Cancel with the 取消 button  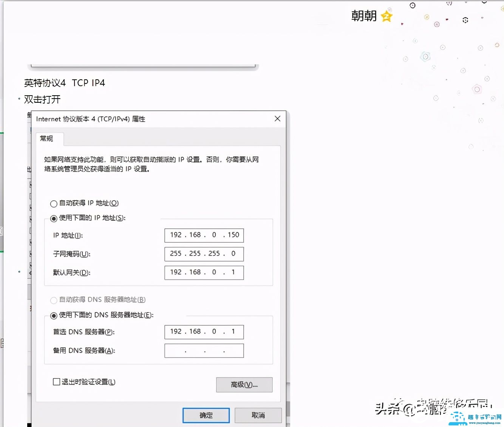258,415
